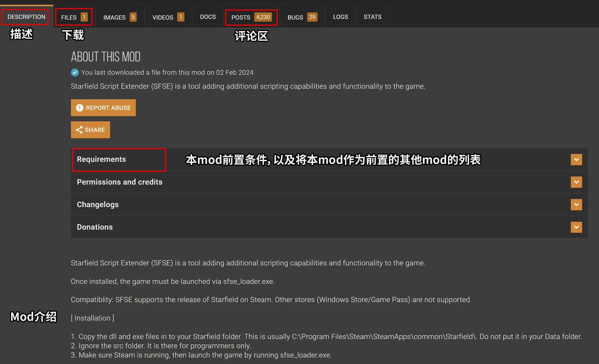The image size is (599, 364).
Task: Open the Videos tab
Action: [168, 17]
